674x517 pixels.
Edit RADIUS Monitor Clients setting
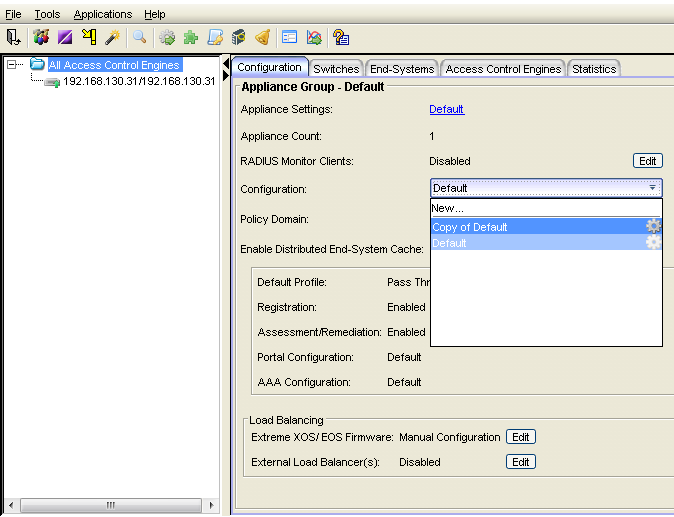coord(647,161)
